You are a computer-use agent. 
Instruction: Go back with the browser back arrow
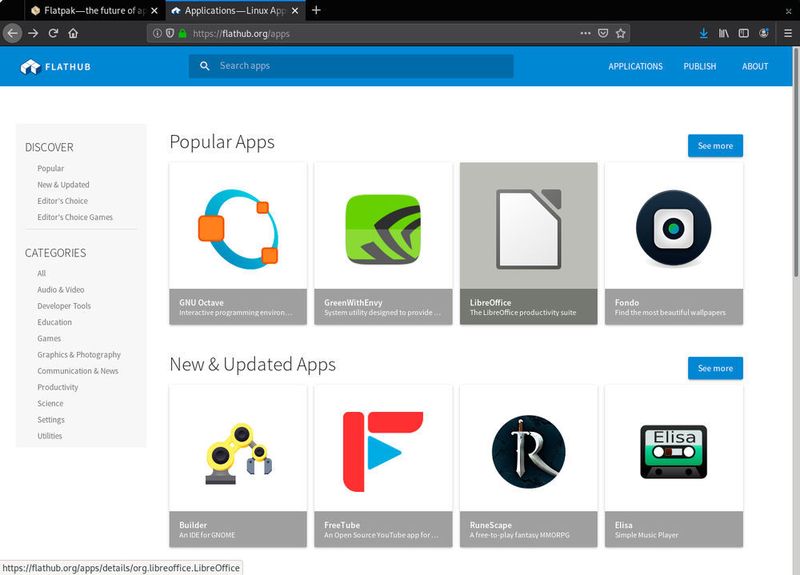[13, 34]
